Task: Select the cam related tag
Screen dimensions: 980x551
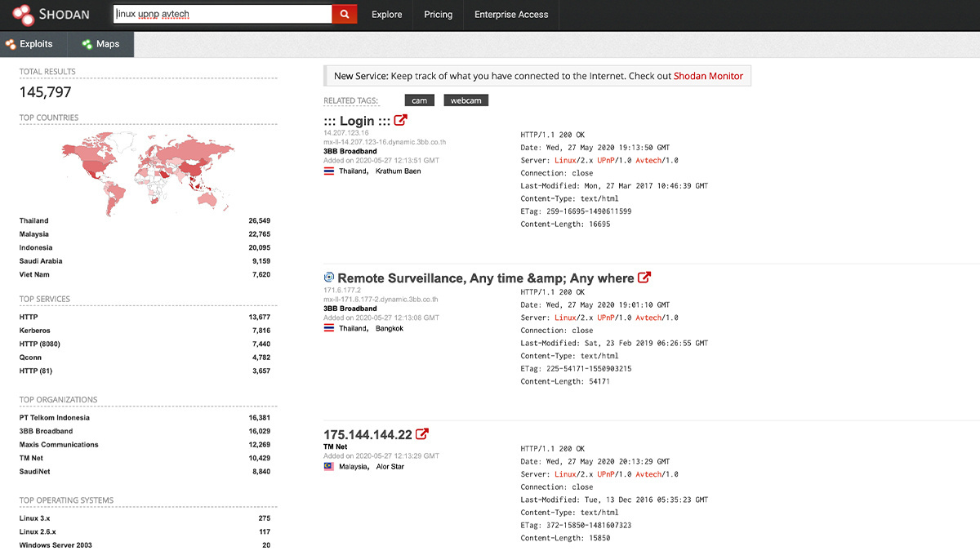Action: coord(419,100)
